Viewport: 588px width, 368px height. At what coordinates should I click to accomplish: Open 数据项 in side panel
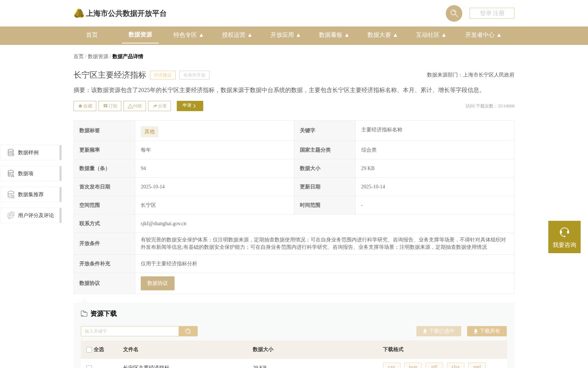pos(31,173)
